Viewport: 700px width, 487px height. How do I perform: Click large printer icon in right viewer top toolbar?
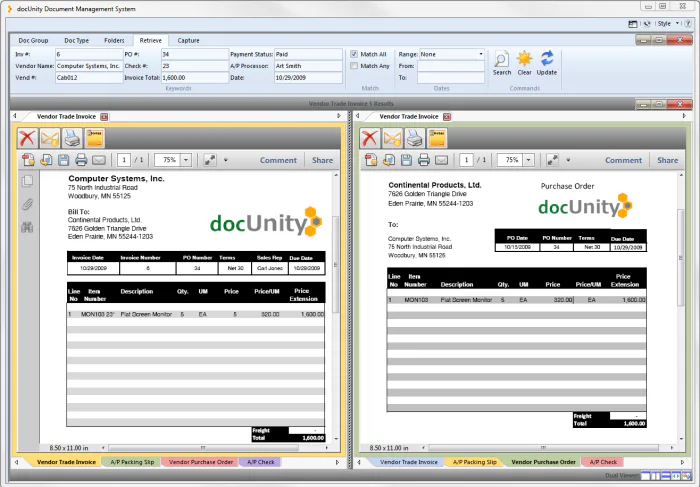(414, 138)
